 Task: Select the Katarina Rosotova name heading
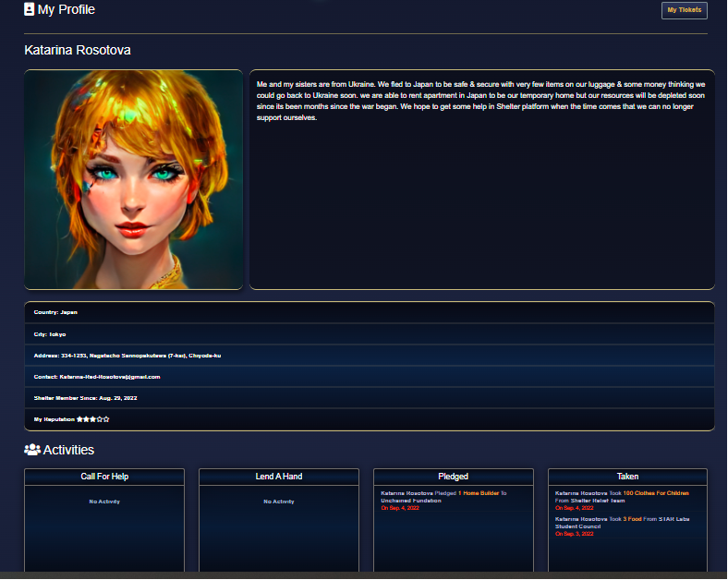point(78,50)
